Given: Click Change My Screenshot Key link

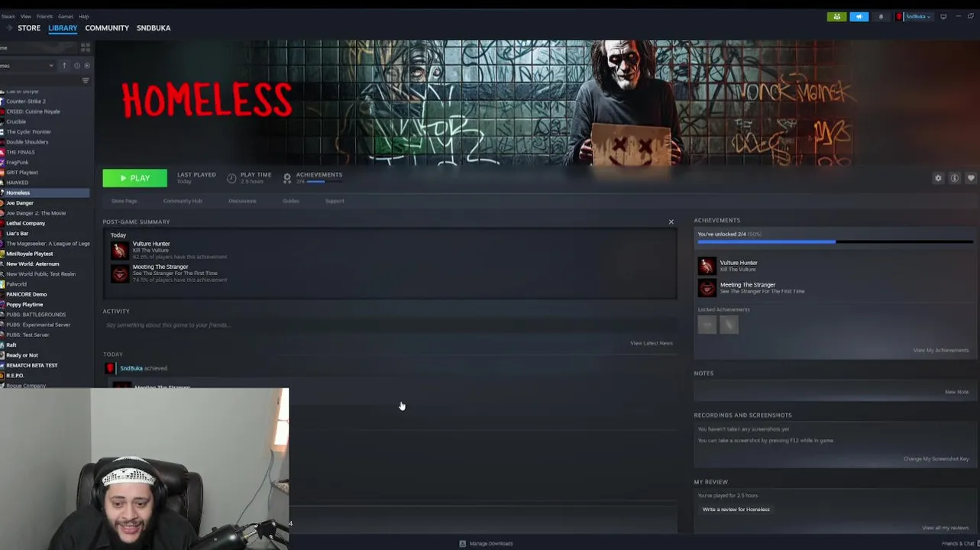Looking at the screenshot, I should [x=936, y=459].
